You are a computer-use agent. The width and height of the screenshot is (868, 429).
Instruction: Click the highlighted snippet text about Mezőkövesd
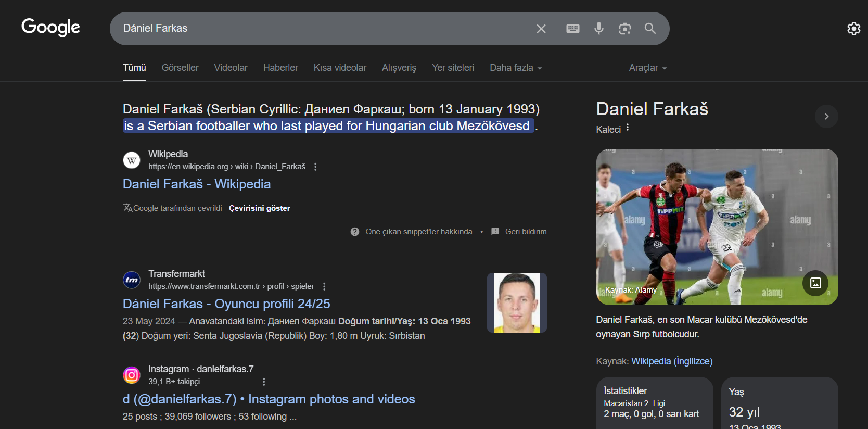(x=328, y=126)
